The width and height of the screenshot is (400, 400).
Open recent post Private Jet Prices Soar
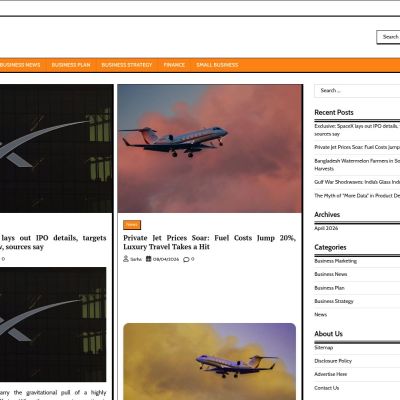point(357,147)
